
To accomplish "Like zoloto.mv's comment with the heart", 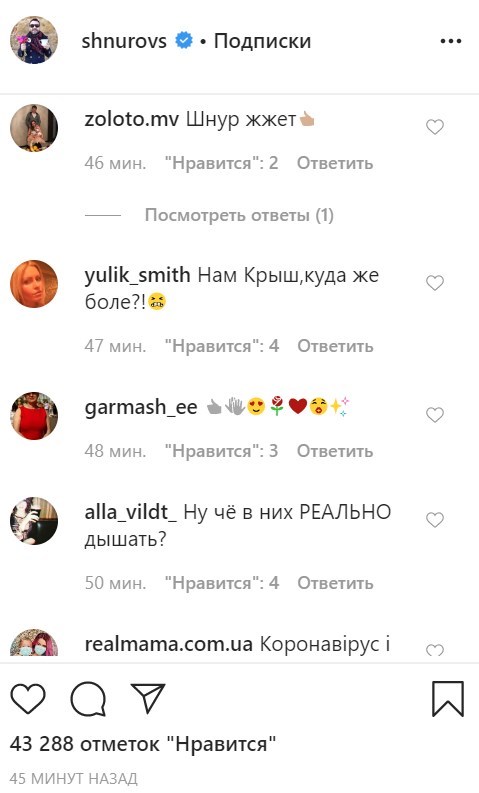I will [434, 126].
